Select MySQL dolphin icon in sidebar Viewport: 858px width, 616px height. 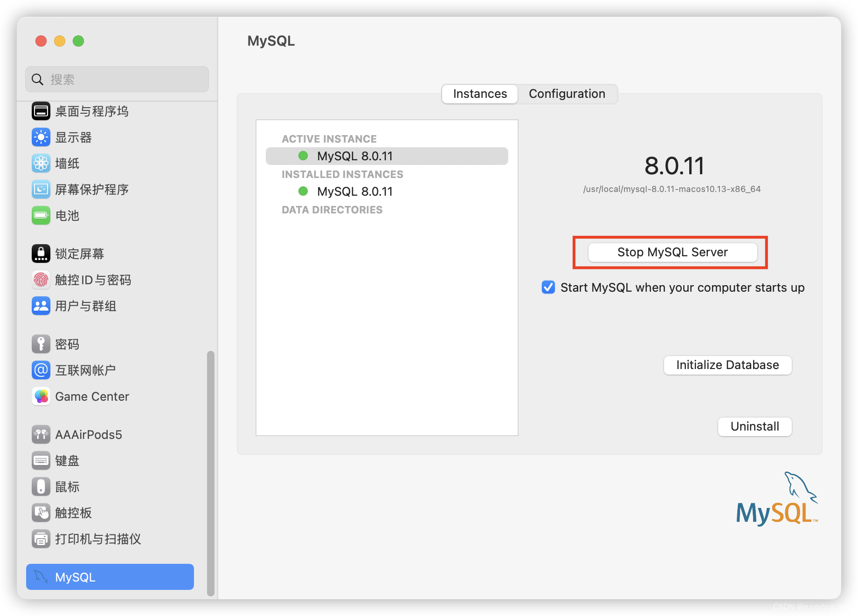click(x=41, y=577)
